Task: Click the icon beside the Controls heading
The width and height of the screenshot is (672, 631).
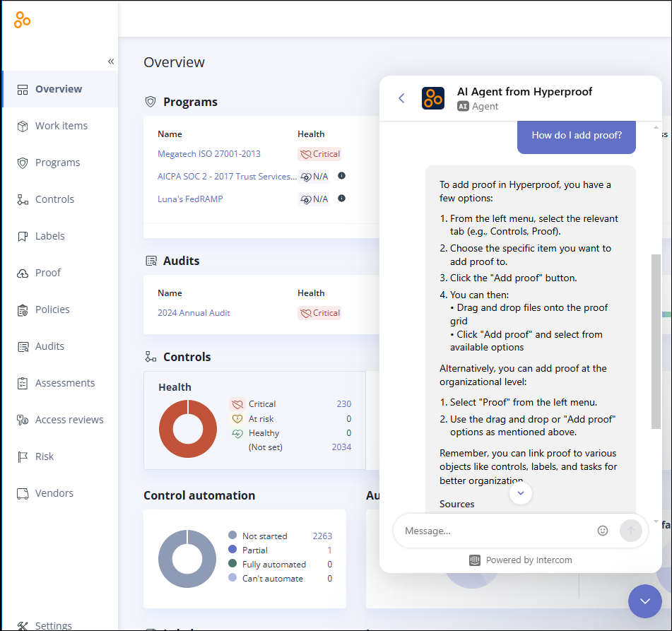Action: point(151,357)
